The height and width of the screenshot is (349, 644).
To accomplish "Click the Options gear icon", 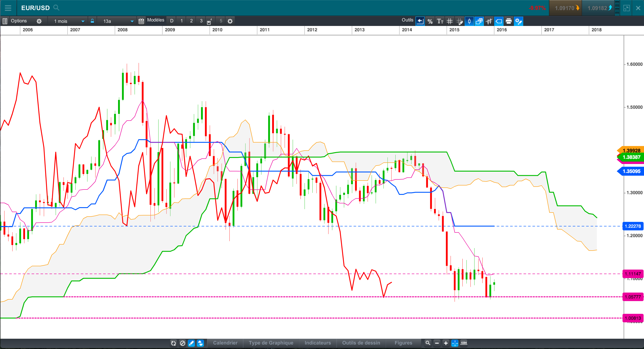I will pyautogui.click(x=39, y=21).
